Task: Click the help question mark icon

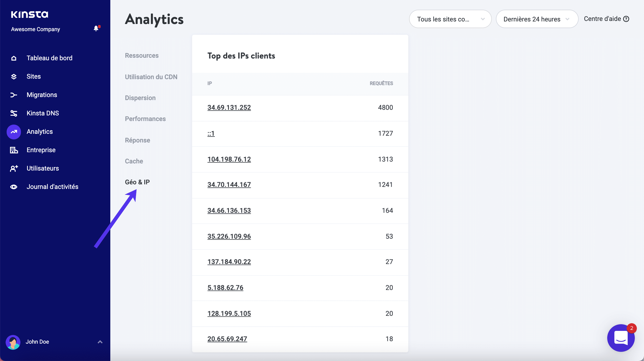Action: click(x=626, y=19)
